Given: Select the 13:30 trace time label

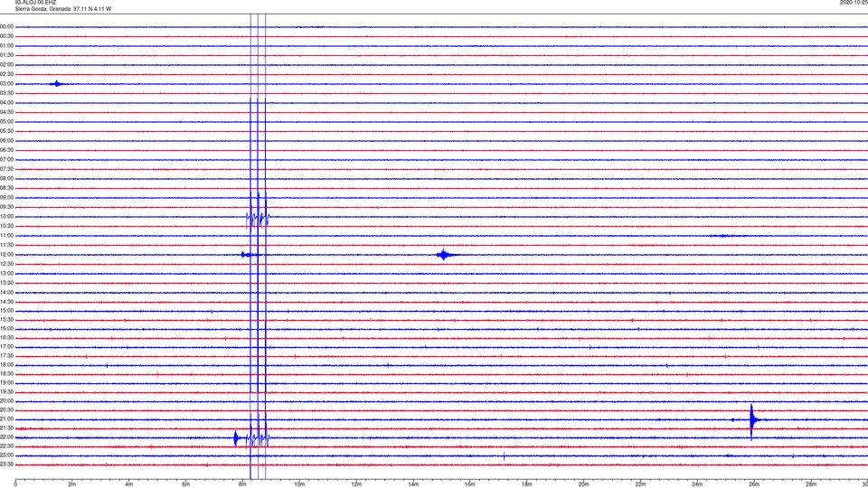Looking at the screenshot, I should pyautogui.click(x=6, y=283).
